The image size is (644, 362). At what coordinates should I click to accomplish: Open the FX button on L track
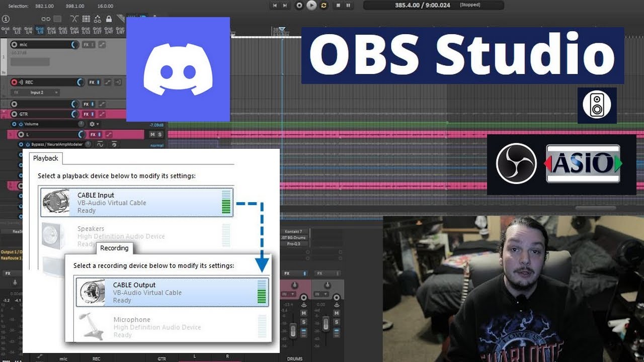pos(93,135)
